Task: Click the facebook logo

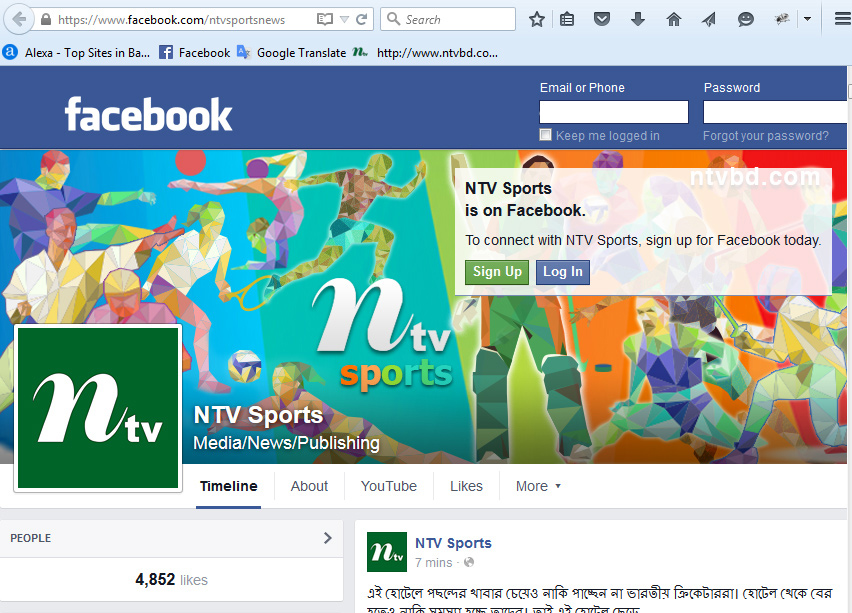Action: (148, 114)
